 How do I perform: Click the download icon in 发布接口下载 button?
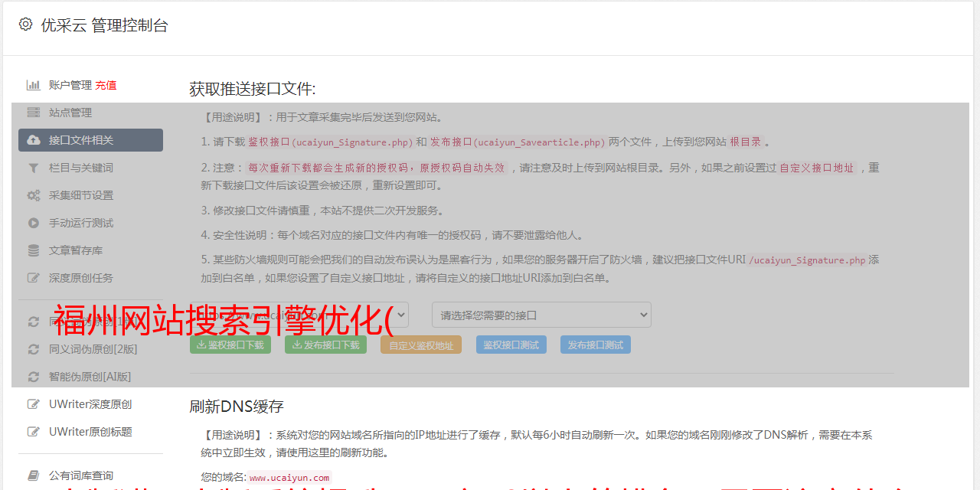point(297,345)
